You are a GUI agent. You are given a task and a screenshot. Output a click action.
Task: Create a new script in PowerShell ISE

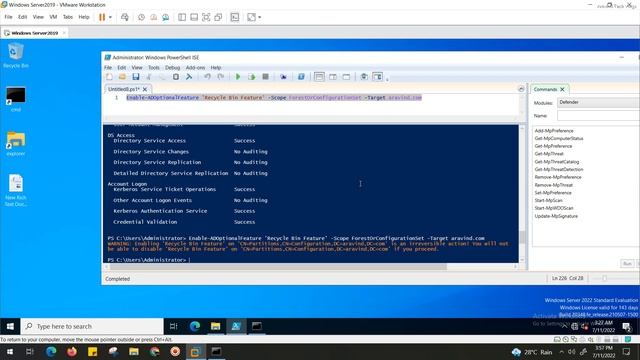pyautogui.click(x=109, y=77)
